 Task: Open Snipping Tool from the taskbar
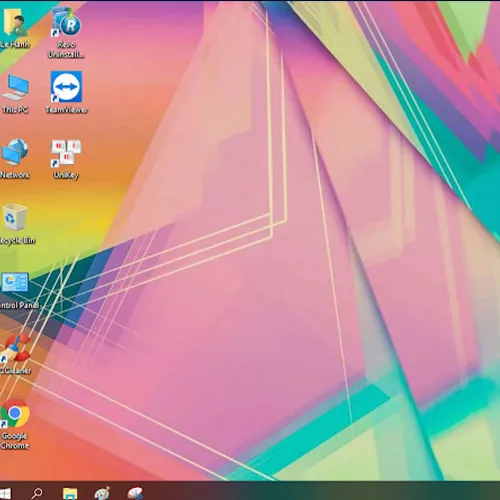point(135,493)
